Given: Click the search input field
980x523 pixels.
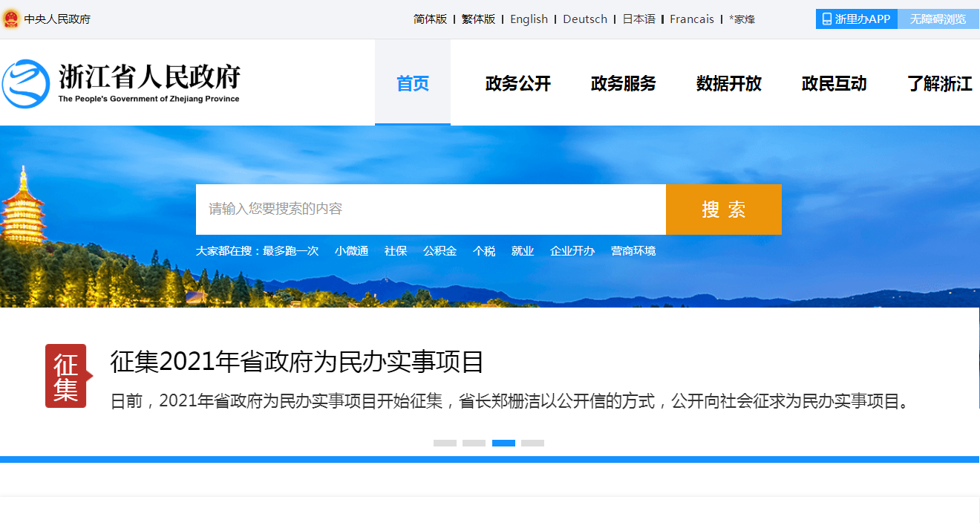Looking at the screenshot, I should 431,209.
